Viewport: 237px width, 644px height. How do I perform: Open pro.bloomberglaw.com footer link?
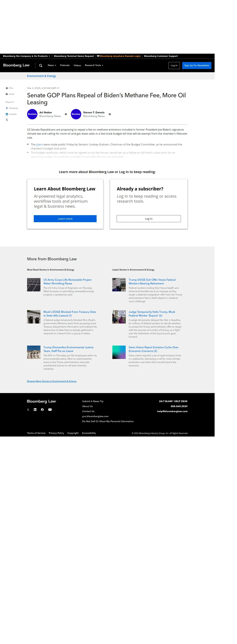click(x=95, y=416)
